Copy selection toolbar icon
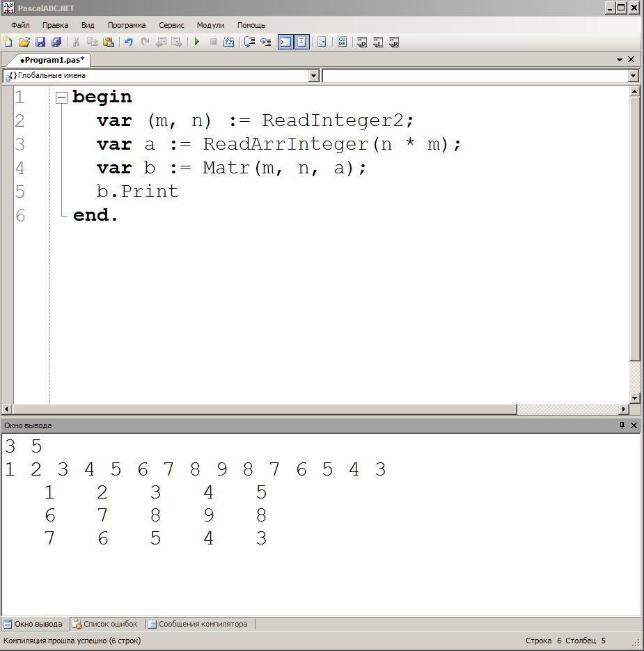 click(x=92, y=42)
